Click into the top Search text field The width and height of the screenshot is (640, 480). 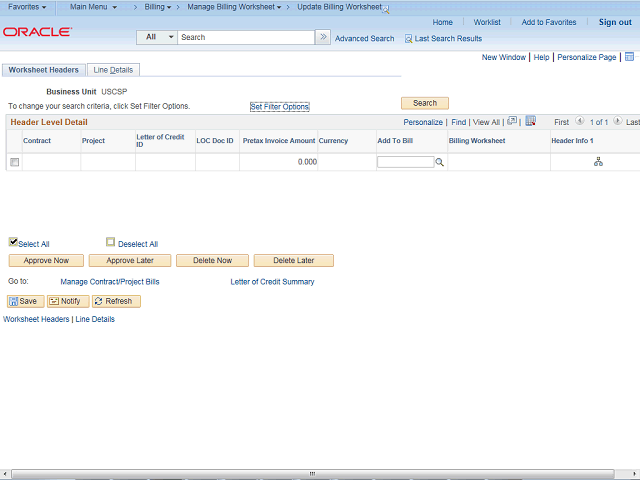[x=246, y=37]
